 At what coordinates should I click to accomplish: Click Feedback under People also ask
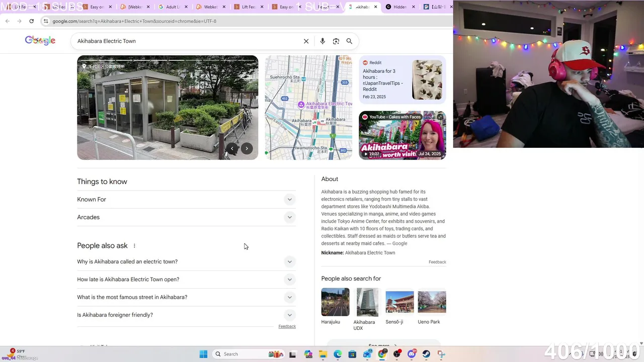[287, 326]
